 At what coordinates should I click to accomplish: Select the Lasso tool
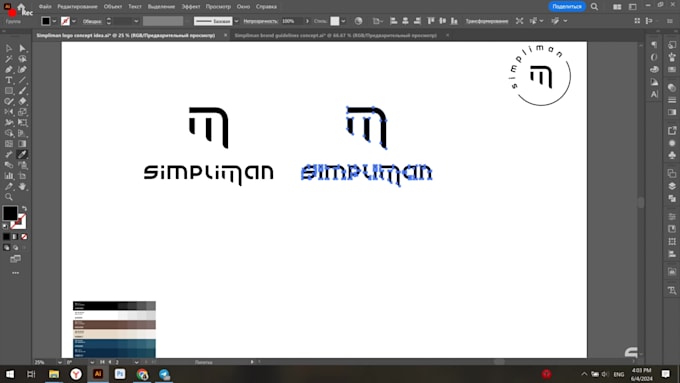23,59
